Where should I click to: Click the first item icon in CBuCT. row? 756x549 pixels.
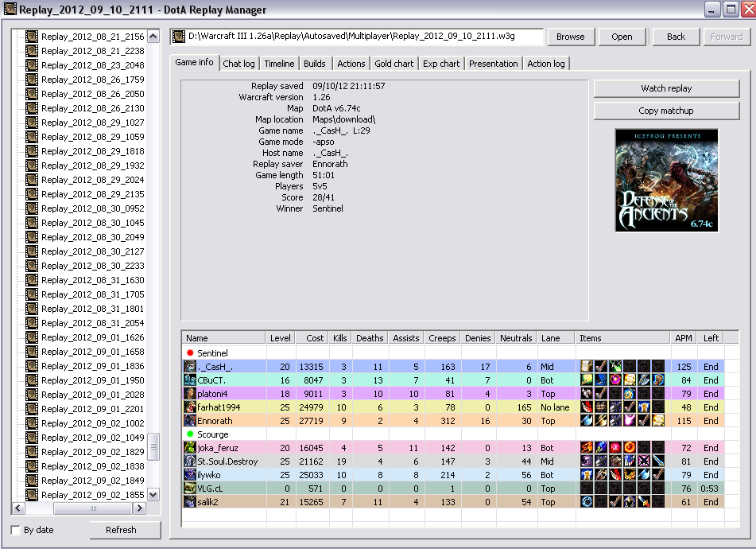(587, 380)
